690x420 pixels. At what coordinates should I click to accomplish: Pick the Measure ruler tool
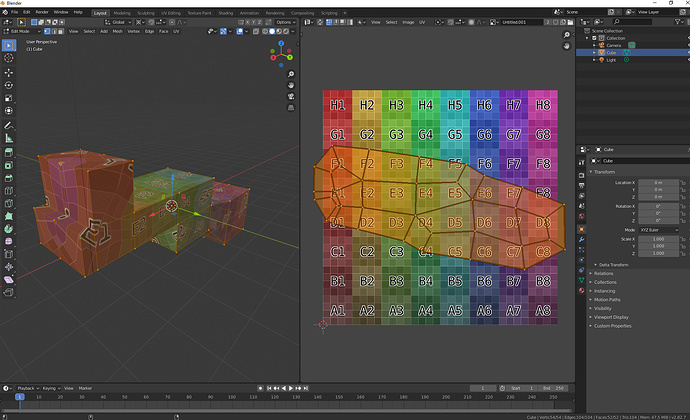click(8, 138)
